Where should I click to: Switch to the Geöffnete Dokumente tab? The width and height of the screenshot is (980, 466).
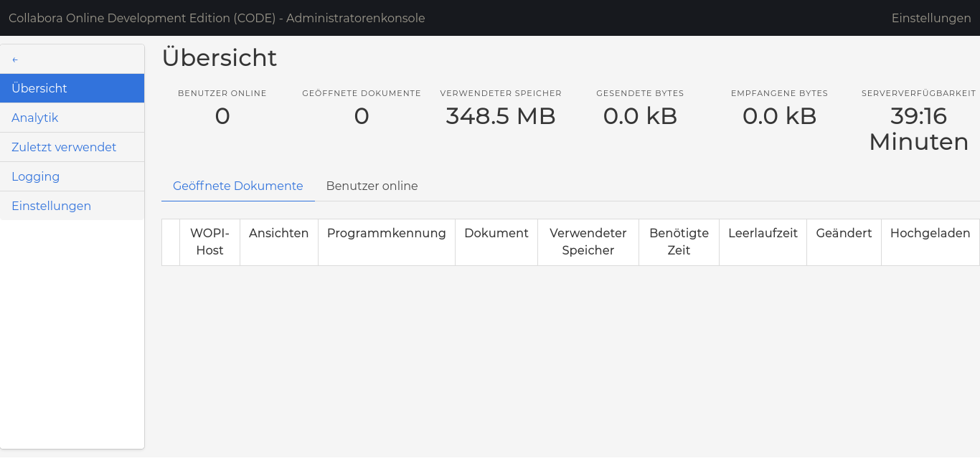pos(237,186)
